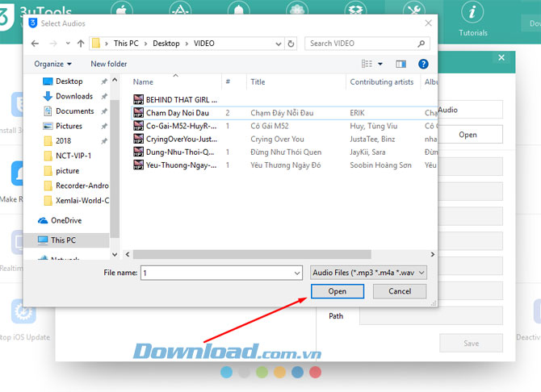541x392 pixels.
Task: Click the search magnifier icon
Action: 421,44
